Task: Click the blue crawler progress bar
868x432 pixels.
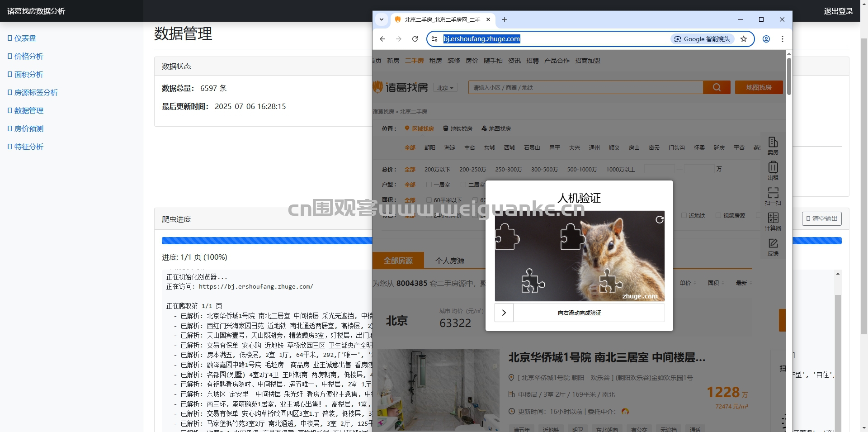Action: point(267,241)
